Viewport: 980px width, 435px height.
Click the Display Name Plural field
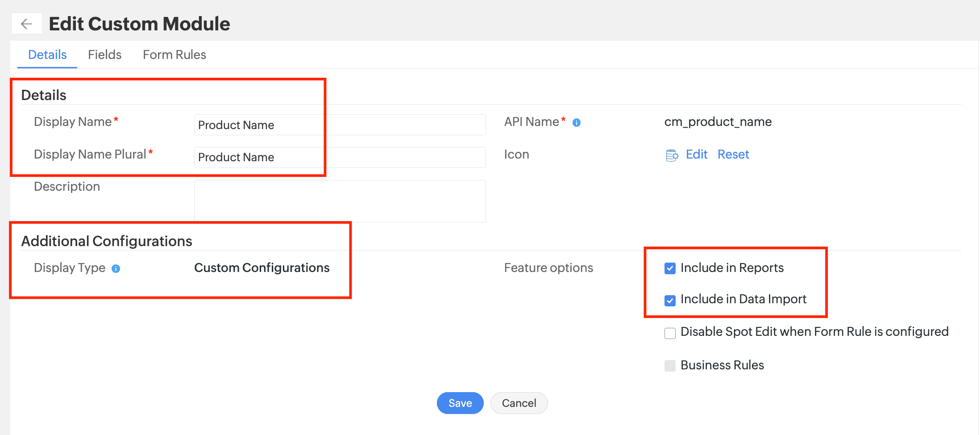340,157
